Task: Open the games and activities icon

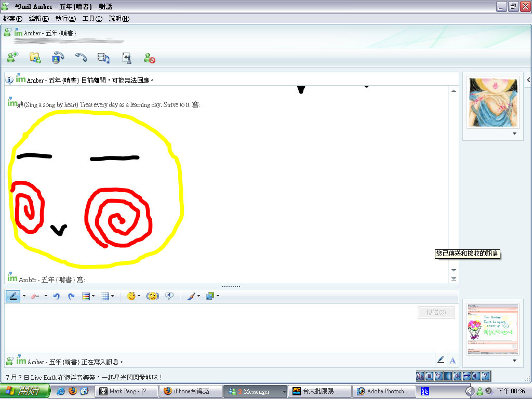Action: click(127, 58)
